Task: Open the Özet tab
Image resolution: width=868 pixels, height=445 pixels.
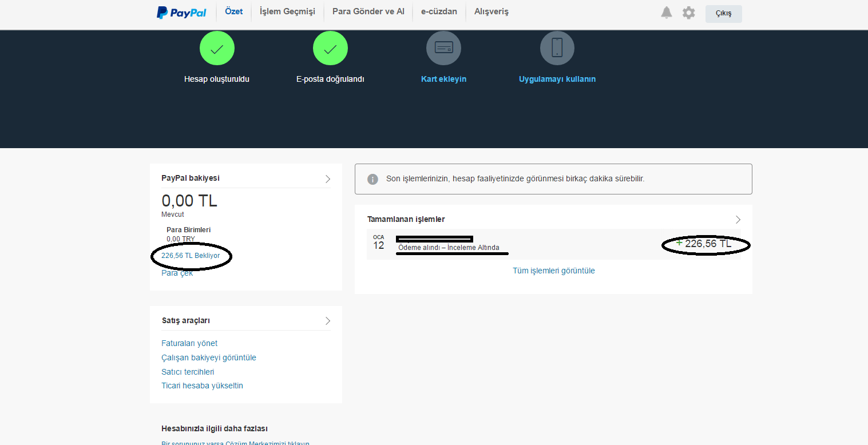Action: click(x=234, y=11)
